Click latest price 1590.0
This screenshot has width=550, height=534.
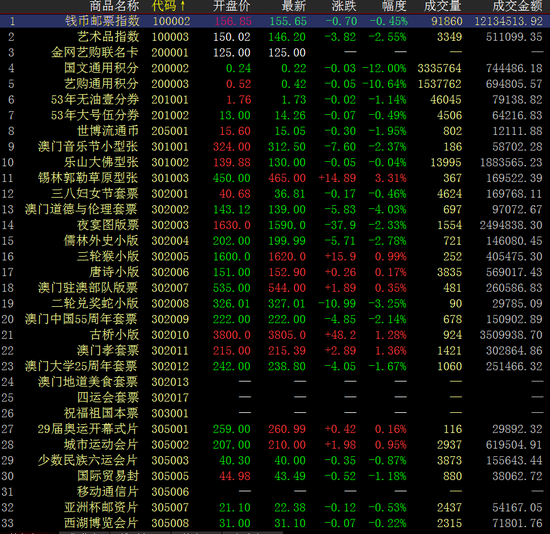(x=287, y=225)
